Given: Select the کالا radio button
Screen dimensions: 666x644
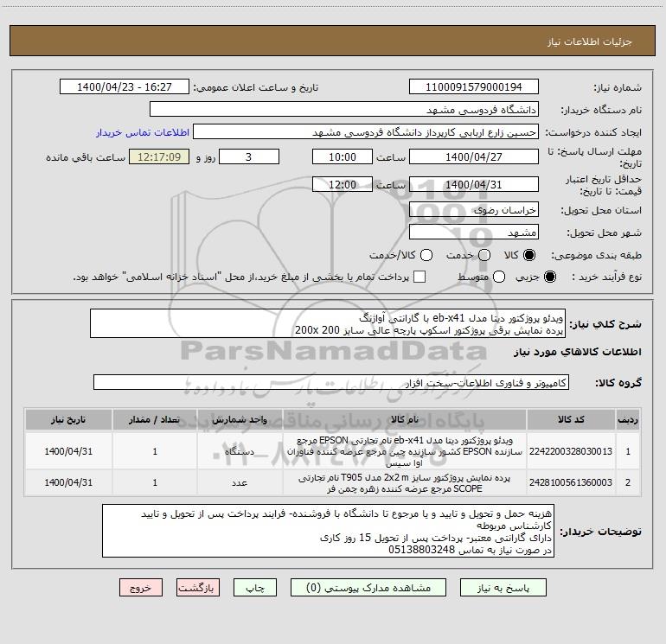Looking at the screenshot, I should pos(529,255).
